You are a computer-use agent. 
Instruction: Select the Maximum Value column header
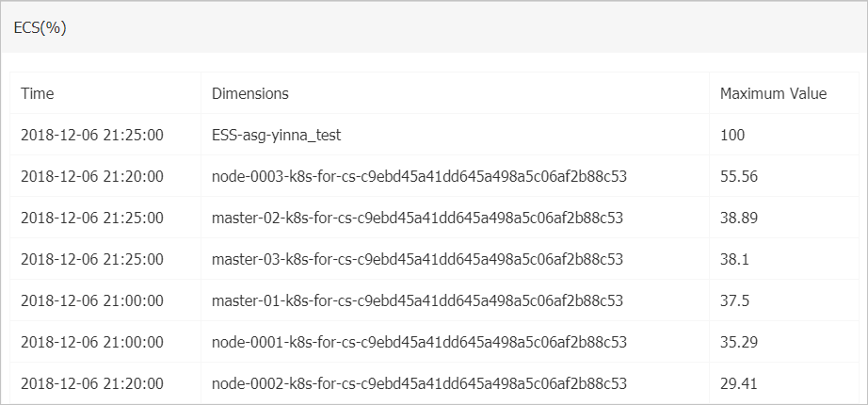[x=773, y=93]
